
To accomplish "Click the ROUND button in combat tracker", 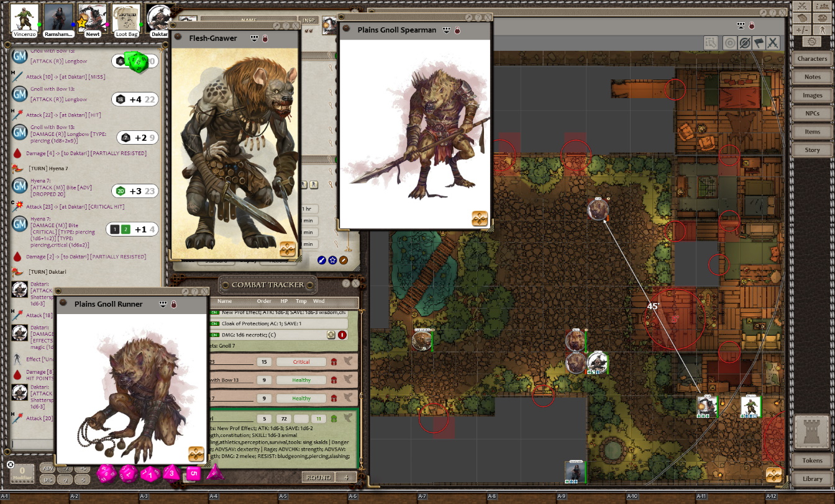I will pos(318,477).
